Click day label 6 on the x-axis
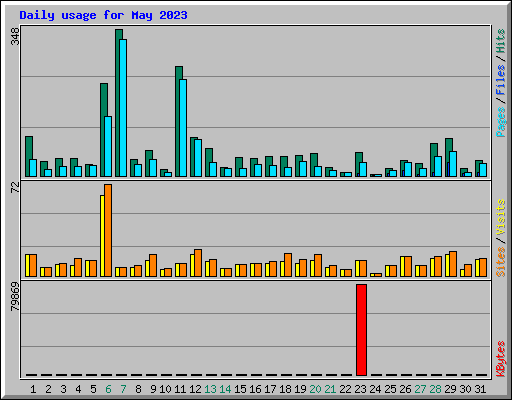Image resolution: width=512 pixels, height=400 pixels. (108, 389)
